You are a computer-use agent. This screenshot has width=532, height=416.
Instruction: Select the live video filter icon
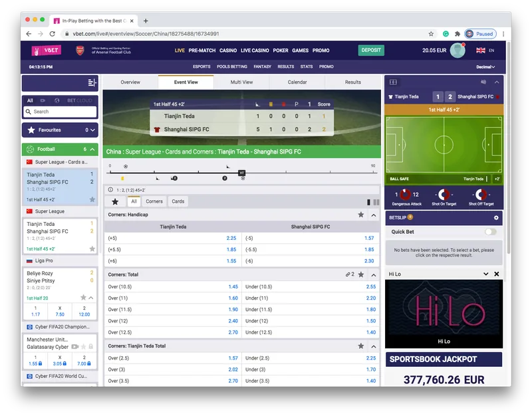click(x=43, y=101)
